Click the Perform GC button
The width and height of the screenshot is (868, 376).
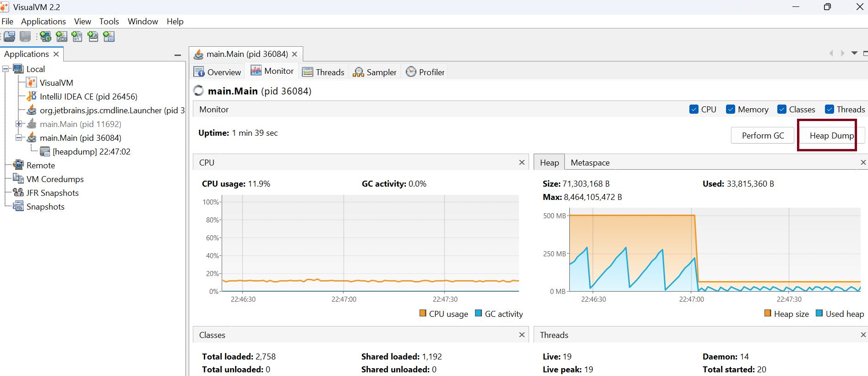(x=763, y=136)
